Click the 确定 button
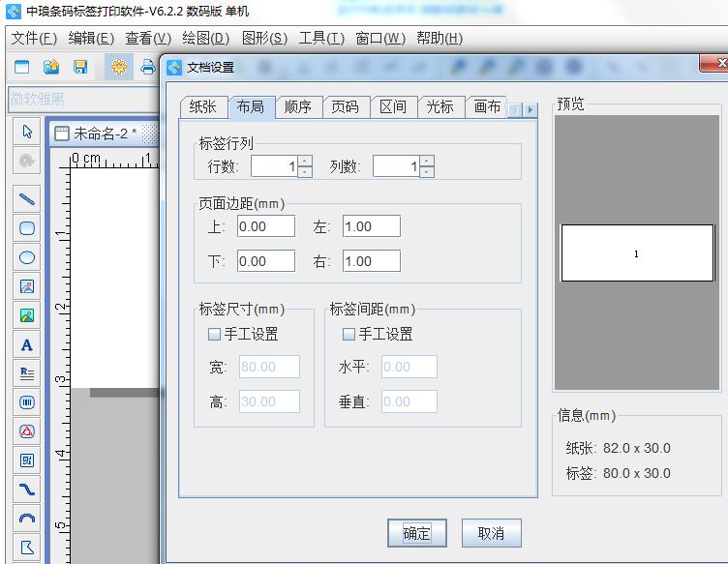 (416, 533)
